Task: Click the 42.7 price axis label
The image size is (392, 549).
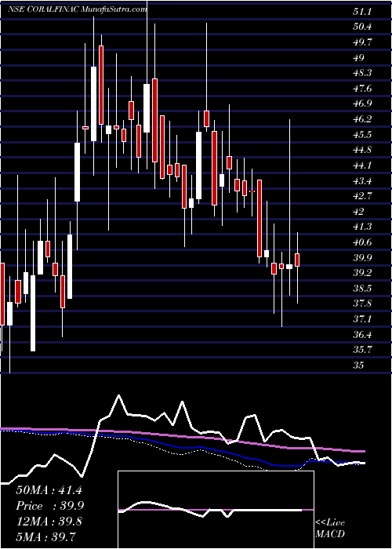Action: [362, 196]
